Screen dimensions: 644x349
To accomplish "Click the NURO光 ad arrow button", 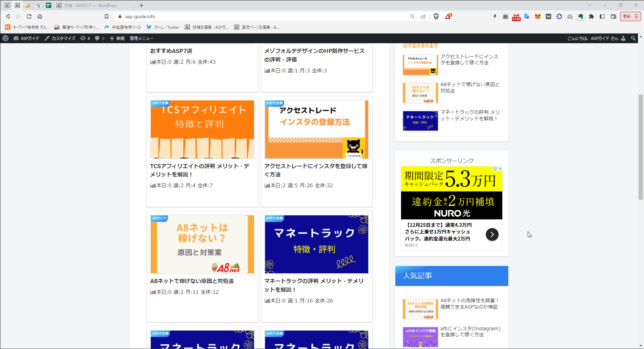I will (x=492, y=234).
